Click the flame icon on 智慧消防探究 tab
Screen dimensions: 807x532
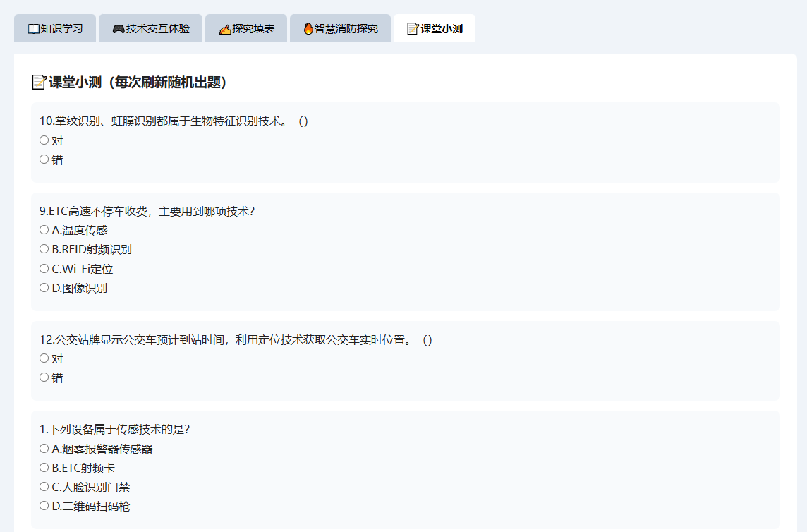308,29
